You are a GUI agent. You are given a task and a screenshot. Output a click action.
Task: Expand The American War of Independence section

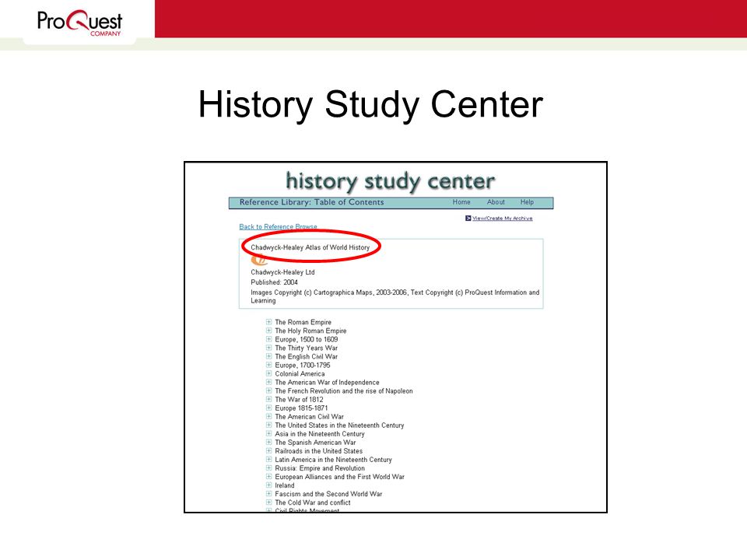pos(268,382)
